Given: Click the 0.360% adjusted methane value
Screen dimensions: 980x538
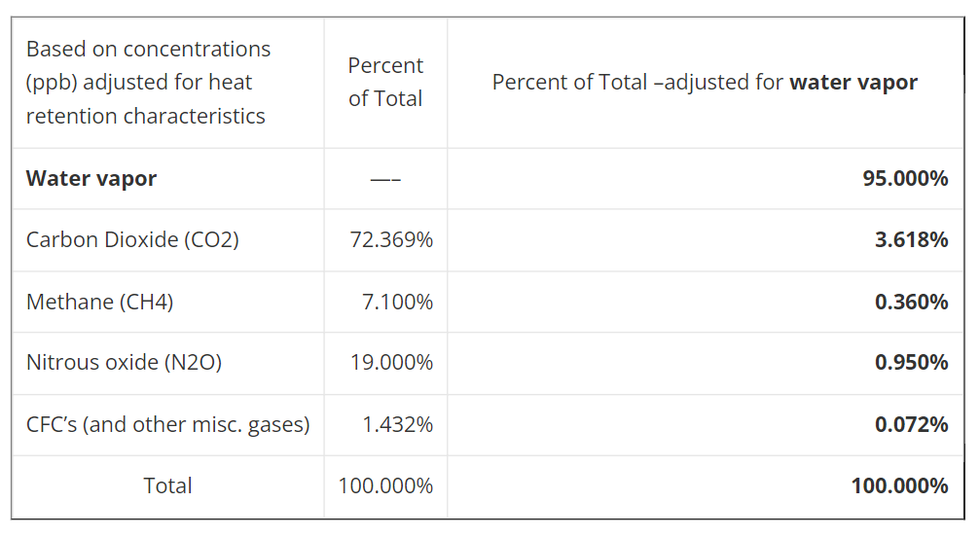Looking at the screenshot, I should click(911, 302).
